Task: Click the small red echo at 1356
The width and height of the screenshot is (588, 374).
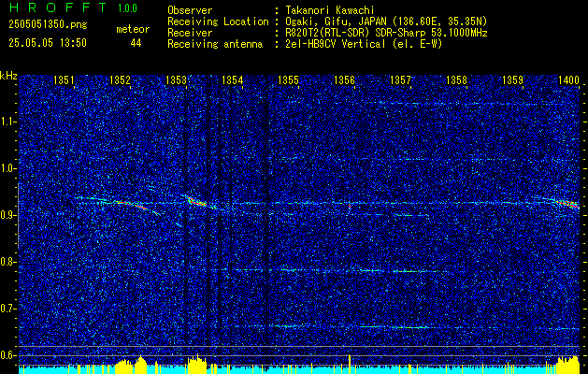Action: (350, 207)
